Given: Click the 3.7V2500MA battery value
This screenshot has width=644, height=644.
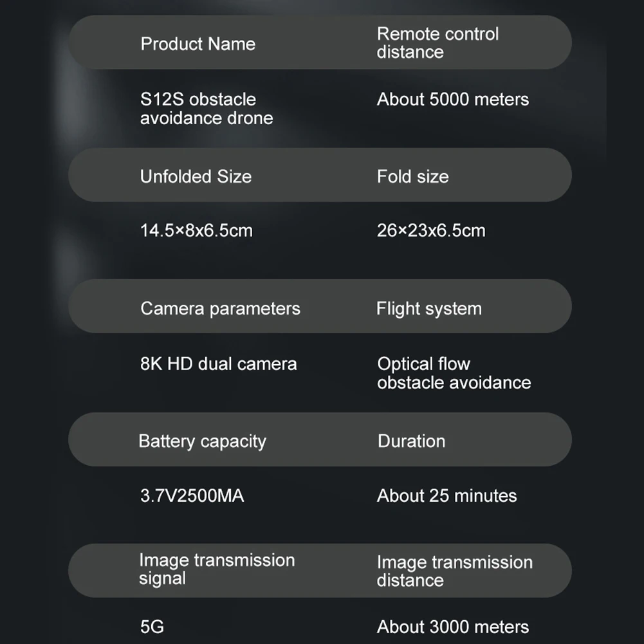Looking at the screenshot, I should tap(192, 495).
